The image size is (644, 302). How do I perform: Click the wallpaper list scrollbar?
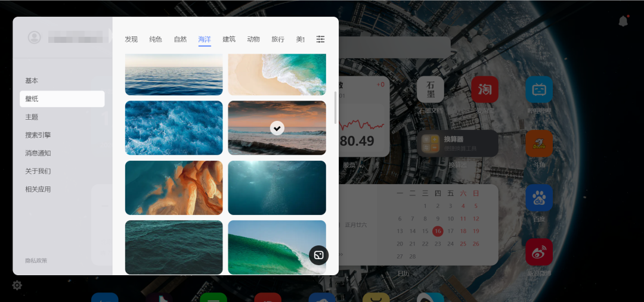(x=336, y=107)
